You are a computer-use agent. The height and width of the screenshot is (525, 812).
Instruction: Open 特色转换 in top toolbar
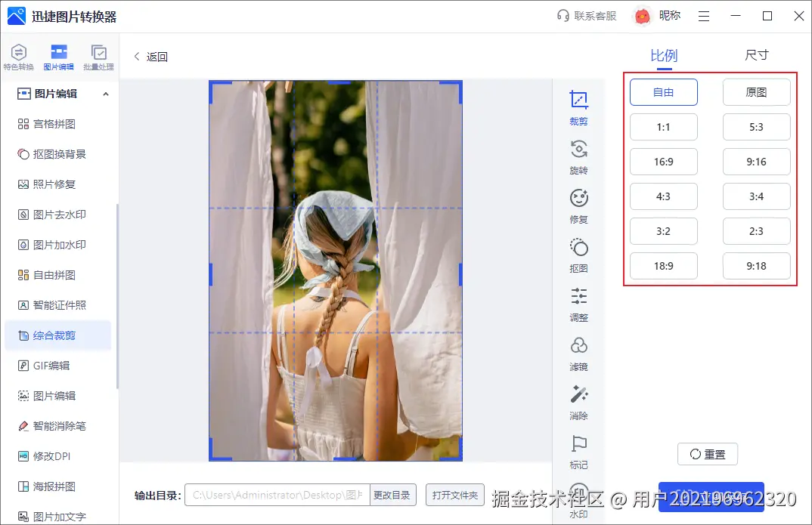[x=19, y=57]
